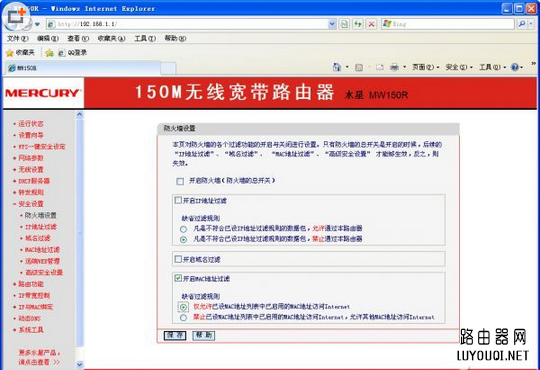The width and height of the screenshot is (540, 370).
Task: Expand DHCP服务器 in the sidebar
Action: click(x=34, y=181)
